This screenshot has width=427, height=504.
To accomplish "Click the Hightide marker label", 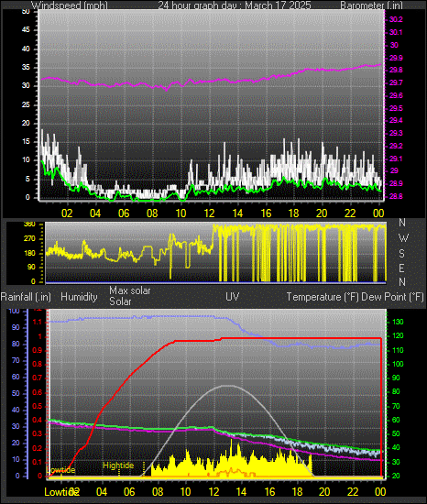I will click(x=118, y=466).
